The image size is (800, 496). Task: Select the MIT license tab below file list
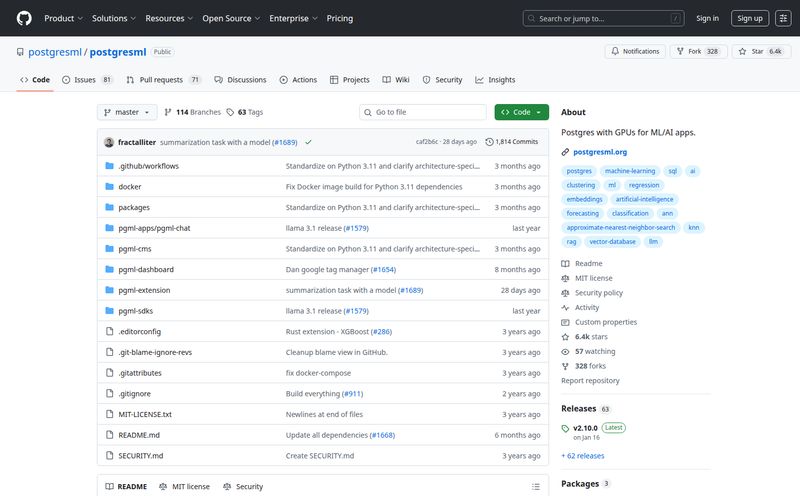[184, 487]
